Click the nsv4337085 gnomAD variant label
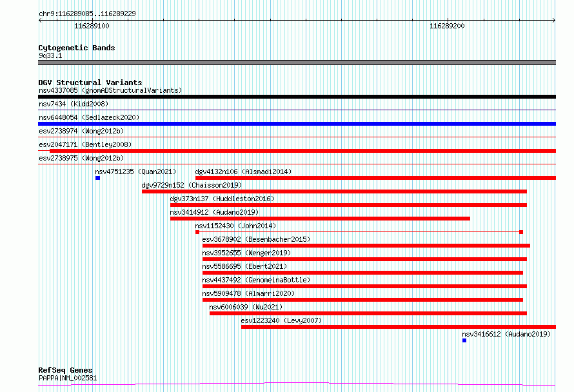 coord(110,90)
